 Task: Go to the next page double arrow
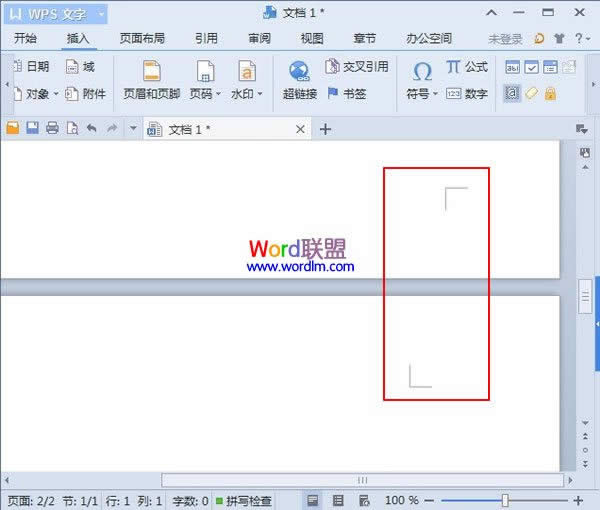[585, 464]
